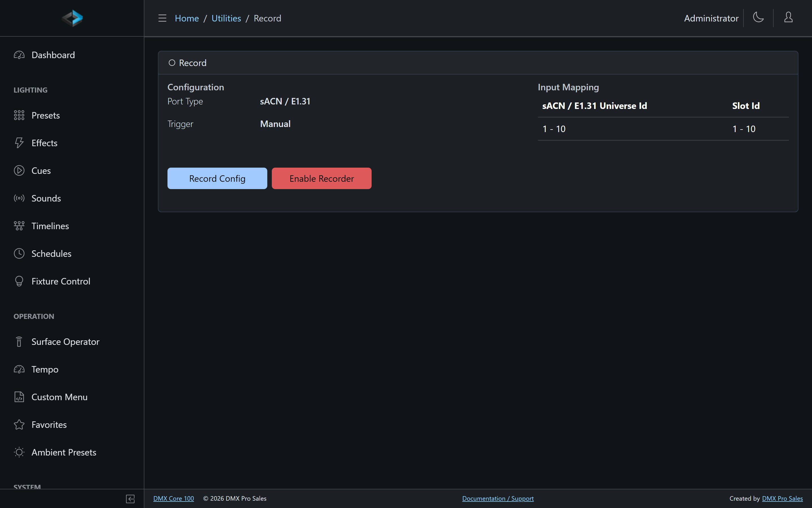Click the Schedules clock icon
The image size is (812, 508).
(x=19, y=254)
